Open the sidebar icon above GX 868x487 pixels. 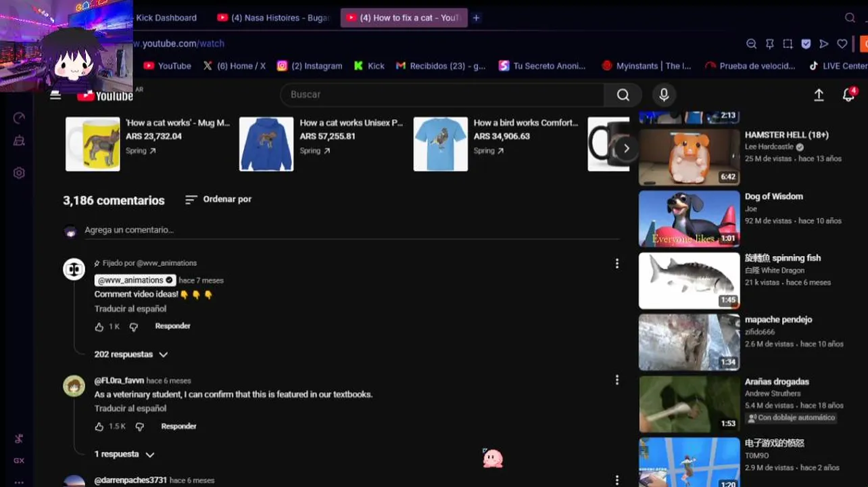pyautogui.click(x=19, y=438)
